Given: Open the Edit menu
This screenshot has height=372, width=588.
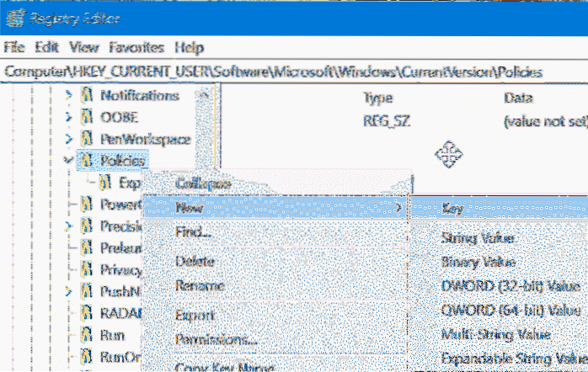Looking at the screenshot, I should point(47,48).
